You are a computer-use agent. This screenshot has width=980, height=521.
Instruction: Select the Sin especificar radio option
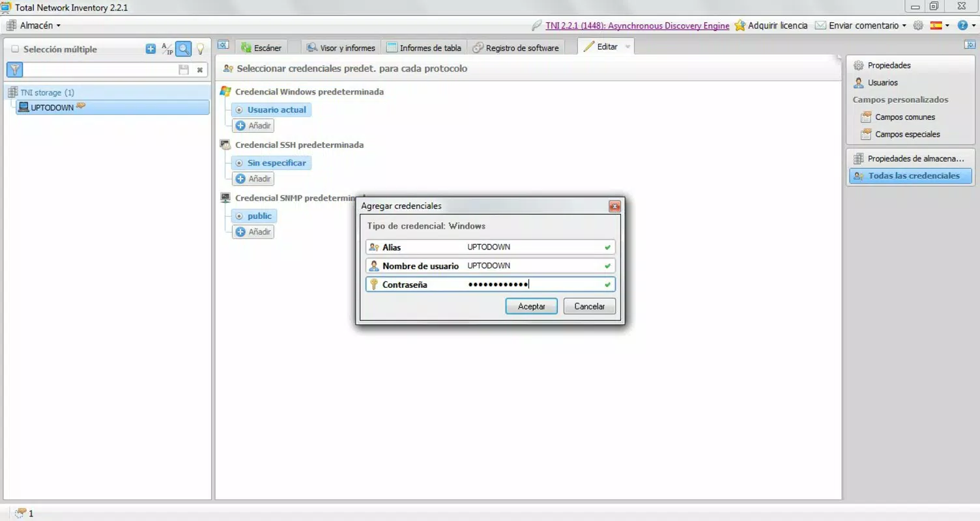coord(239,163)
